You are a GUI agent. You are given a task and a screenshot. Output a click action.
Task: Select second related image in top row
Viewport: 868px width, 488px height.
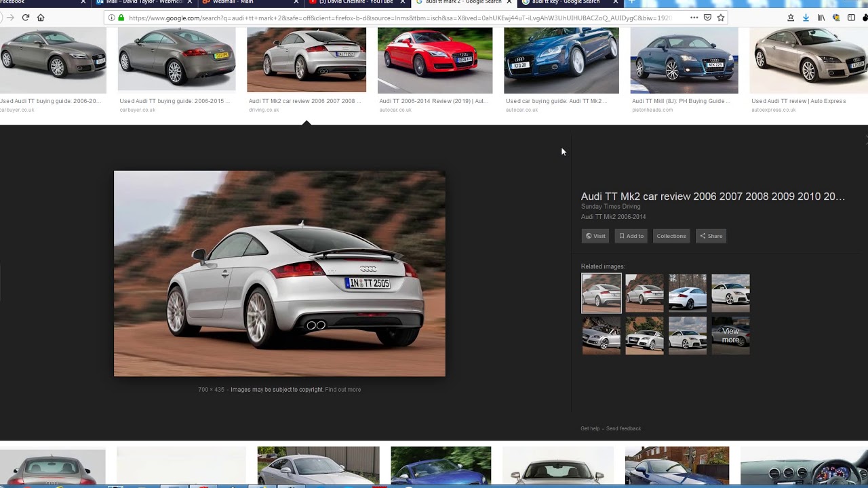click(644, 293)
